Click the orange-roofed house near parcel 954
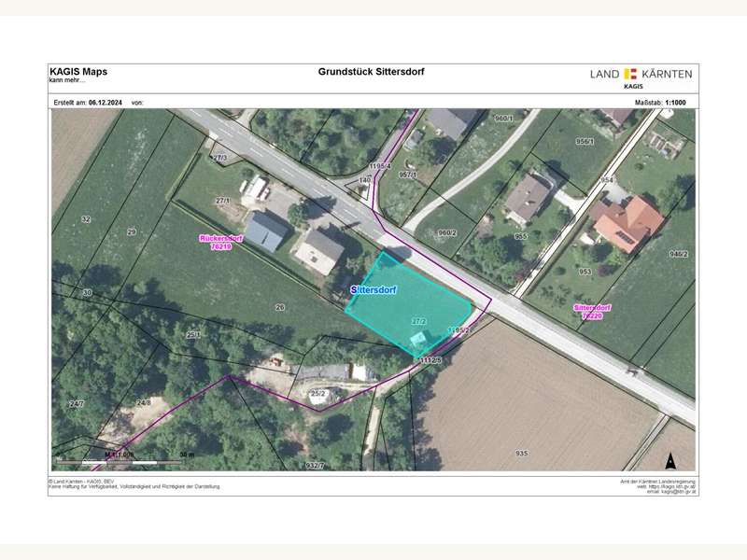 (627, 223)
